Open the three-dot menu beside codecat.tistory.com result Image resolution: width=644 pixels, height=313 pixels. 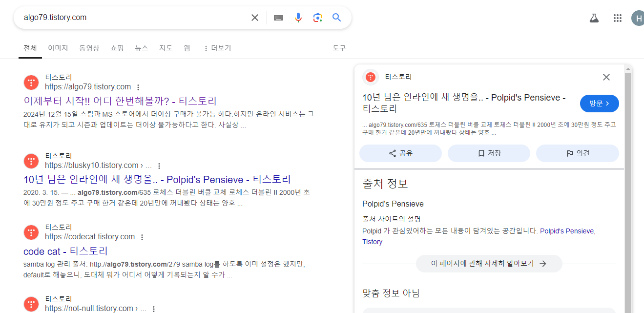pos(142,237)
